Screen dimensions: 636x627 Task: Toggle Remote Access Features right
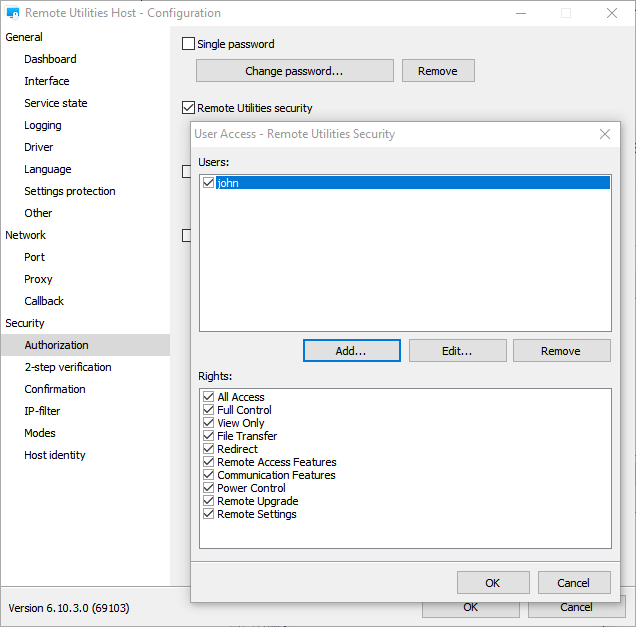click(208, 462)
